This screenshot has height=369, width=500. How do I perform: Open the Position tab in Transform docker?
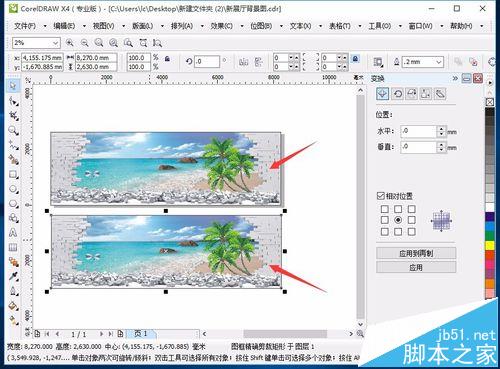pos(382,94)
